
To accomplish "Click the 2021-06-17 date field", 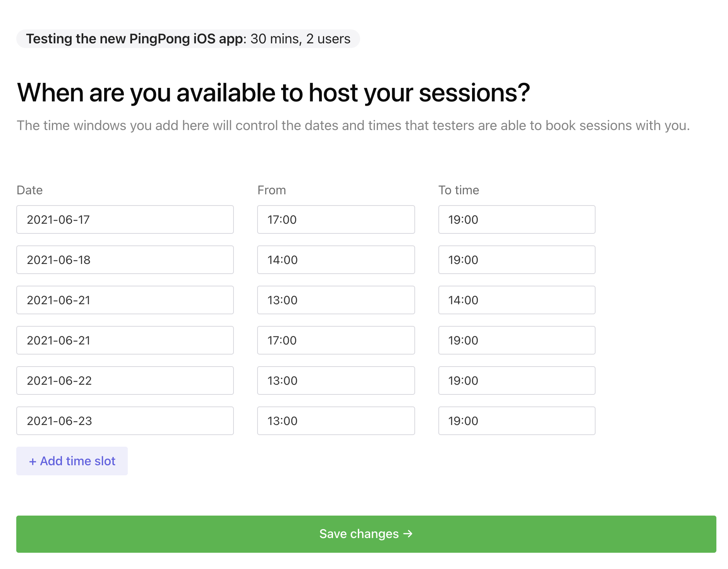I will (125, 219).
